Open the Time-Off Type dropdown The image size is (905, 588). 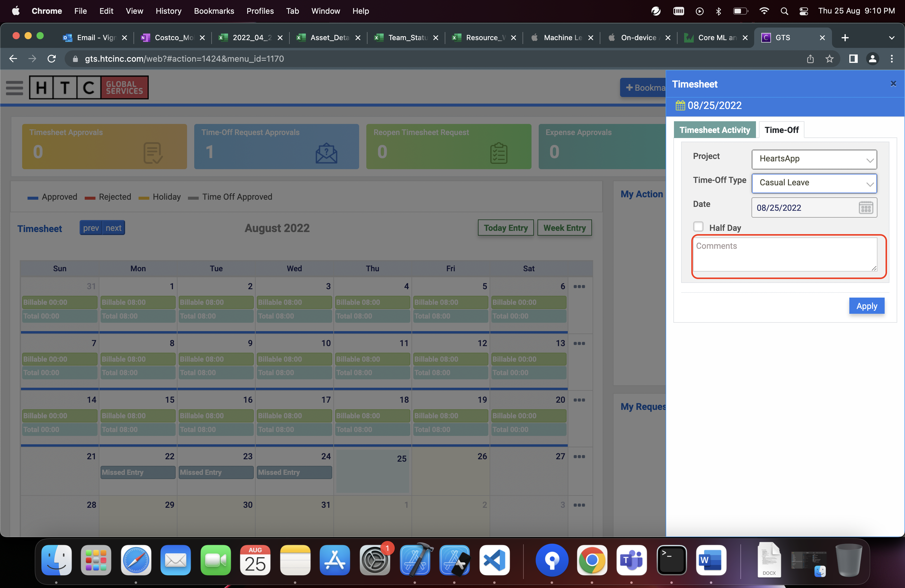pyautogui.click(x=814, y=183)
